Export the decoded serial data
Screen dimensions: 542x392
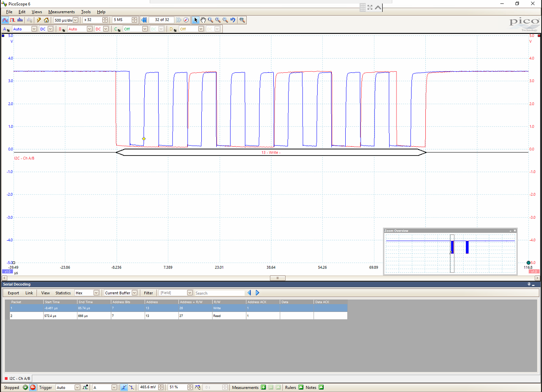point(13,293)
